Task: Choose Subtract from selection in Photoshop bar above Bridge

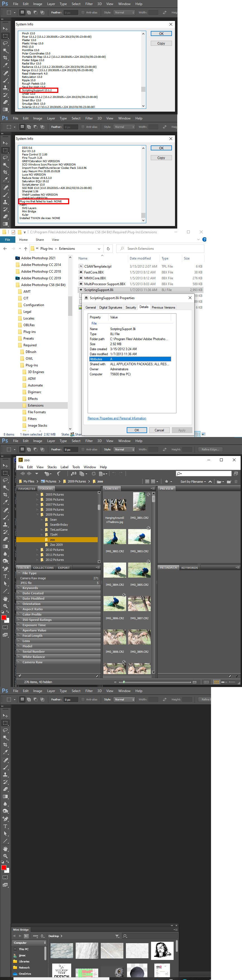Action: [35, 449]
